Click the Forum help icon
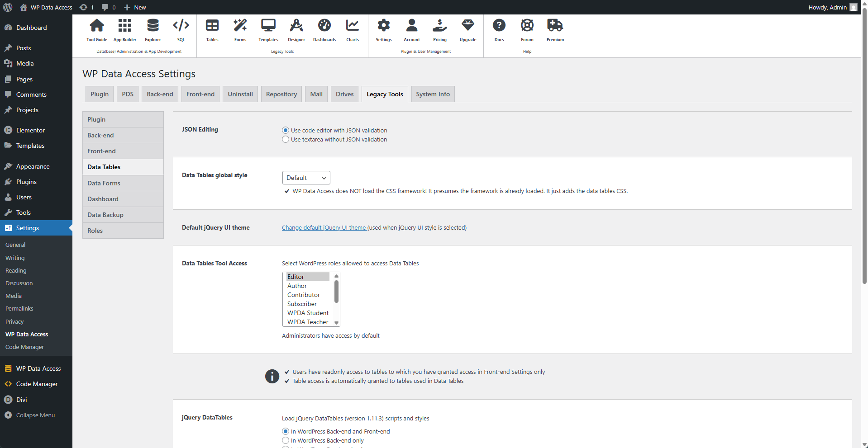868x448 pixels. point(527,29)
